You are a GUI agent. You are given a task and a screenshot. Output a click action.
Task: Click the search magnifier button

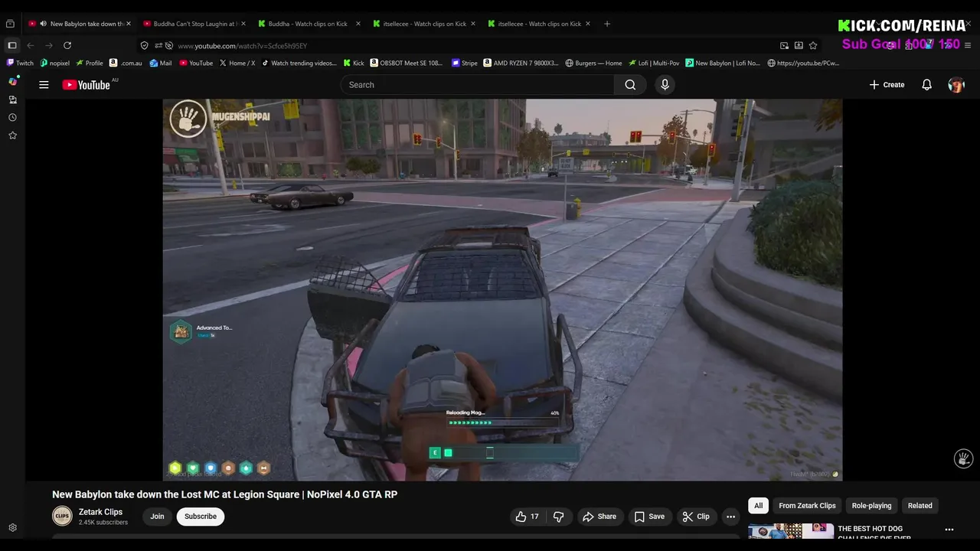(x=630, y=85)
